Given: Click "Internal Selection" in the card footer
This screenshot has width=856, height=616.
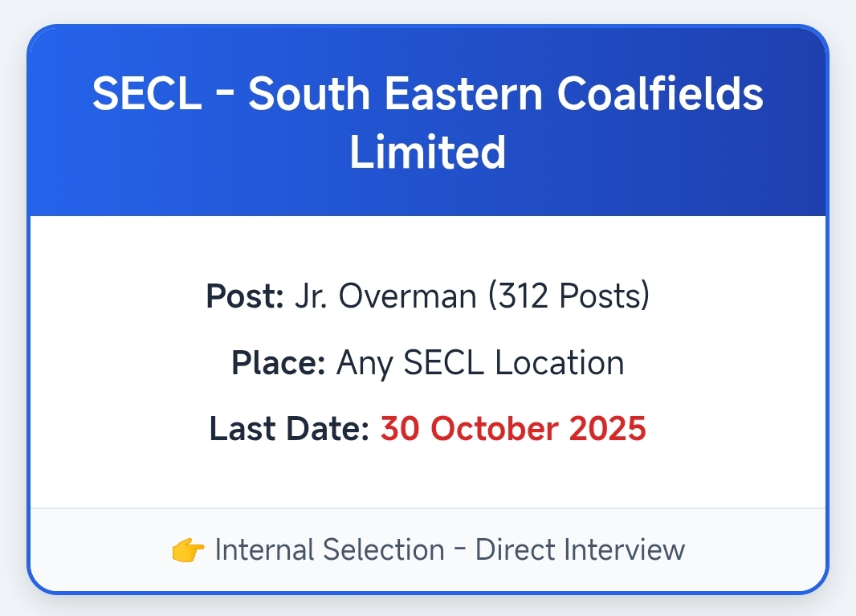Looking at the screenshot, I should click(330, 551).
